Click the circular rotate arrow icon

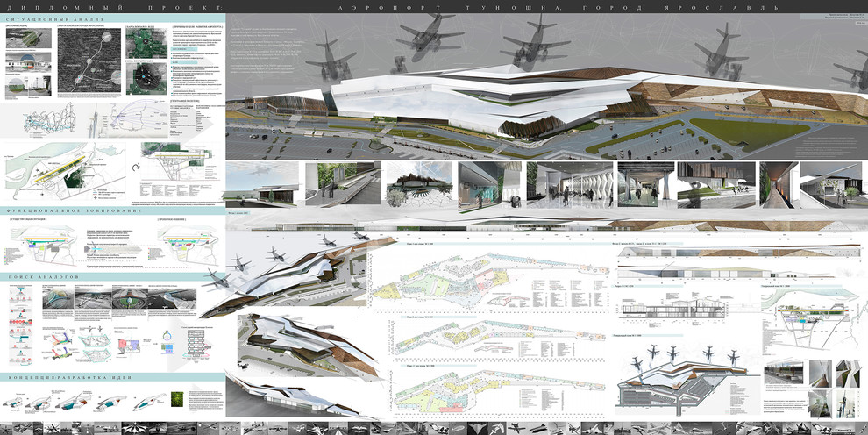(x=136, y=167)
